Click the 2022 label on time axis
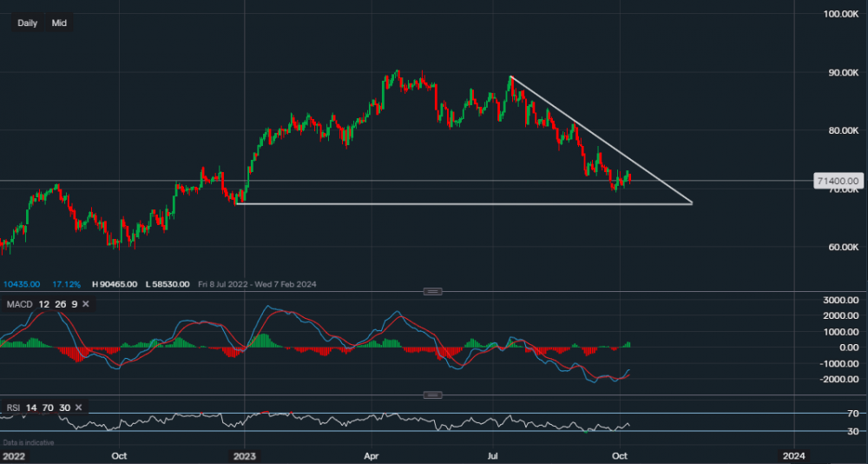This screenshot has width=868, height=464. tap(13, 455)
